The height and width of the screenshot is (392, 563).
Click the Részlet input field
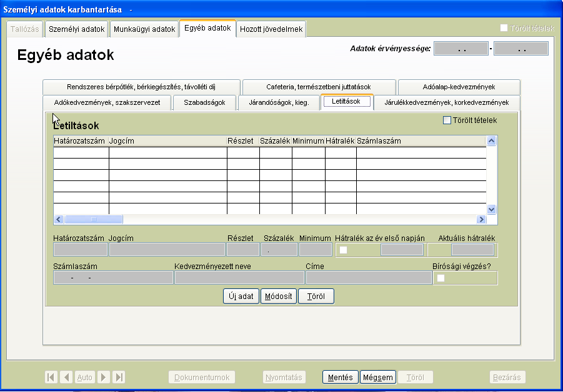243,250
